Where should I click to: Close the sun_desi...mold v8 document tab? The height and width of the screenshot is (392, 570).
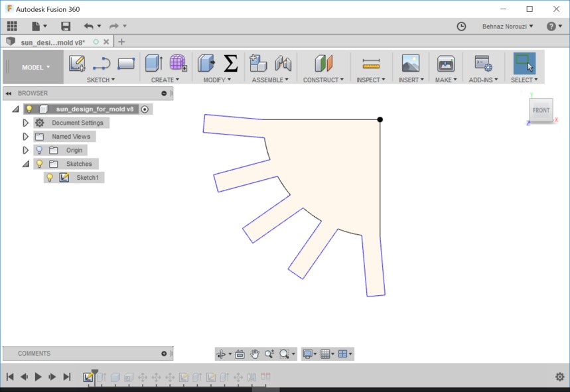(106, 42)
